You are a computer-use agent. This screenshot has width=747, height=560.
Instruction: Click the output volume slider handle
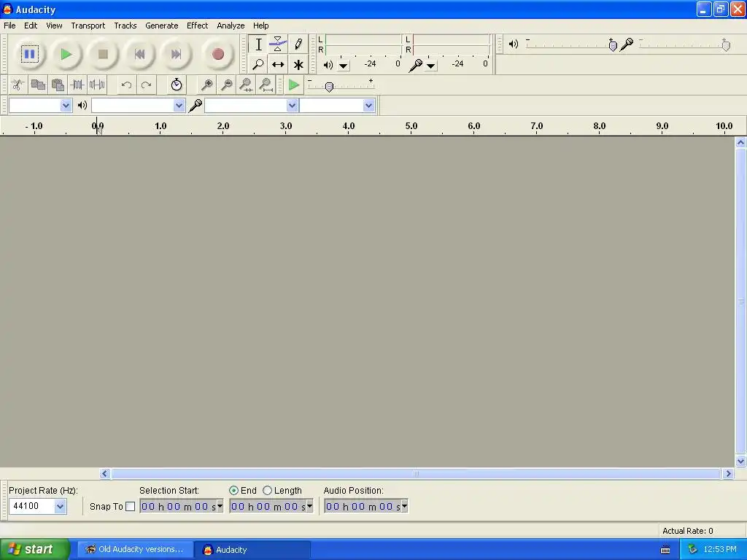(613, 45)
